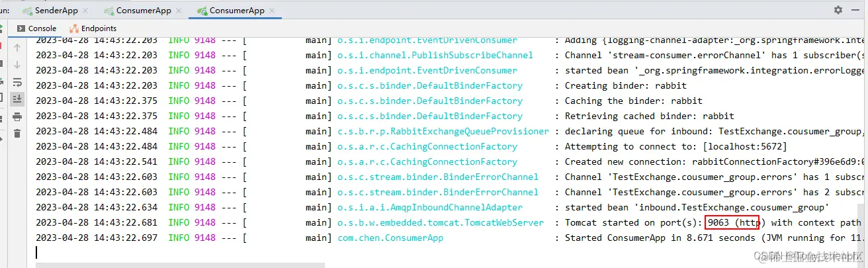Click the Console terminal icon
This screenshot has height=268, width=868.
point(21,28)
